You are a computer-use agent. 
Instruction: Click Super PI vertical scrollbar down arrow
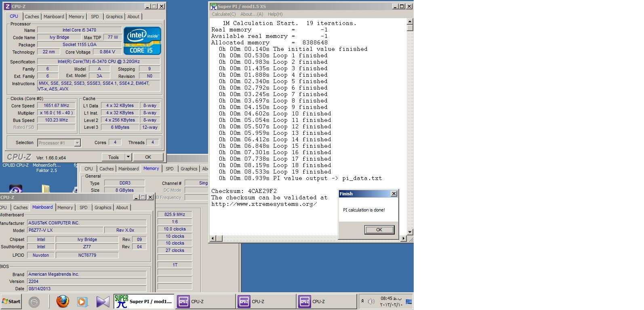pyautogui.click(x=410, y=232)
